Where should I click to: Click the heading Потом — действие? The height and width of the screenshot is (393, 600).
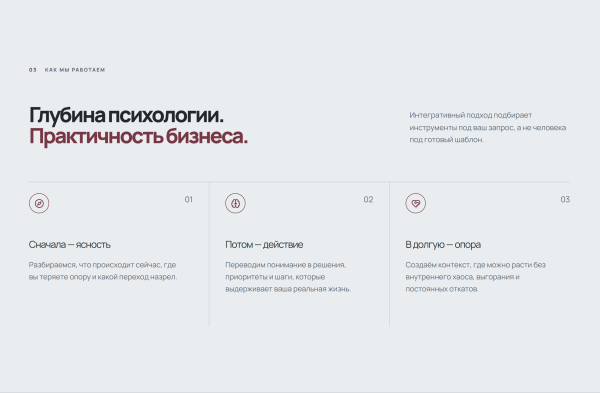[264, 245]
